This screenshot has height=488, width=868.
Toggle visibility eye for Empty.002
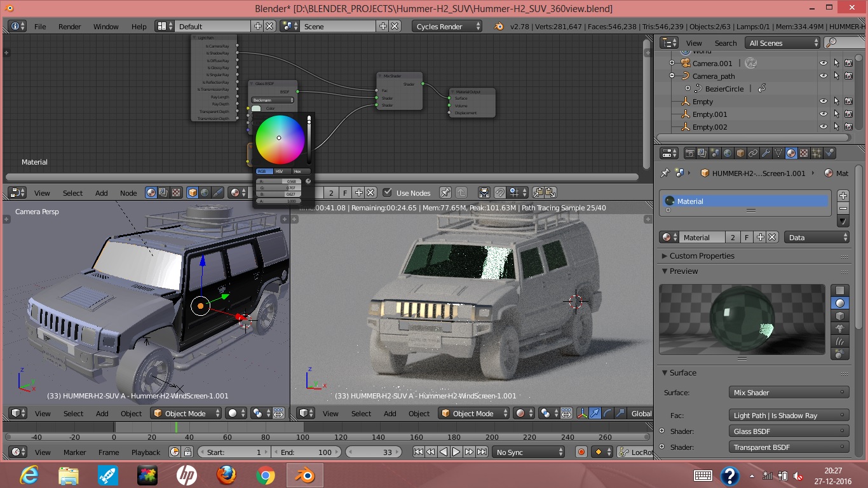[824, 126]
